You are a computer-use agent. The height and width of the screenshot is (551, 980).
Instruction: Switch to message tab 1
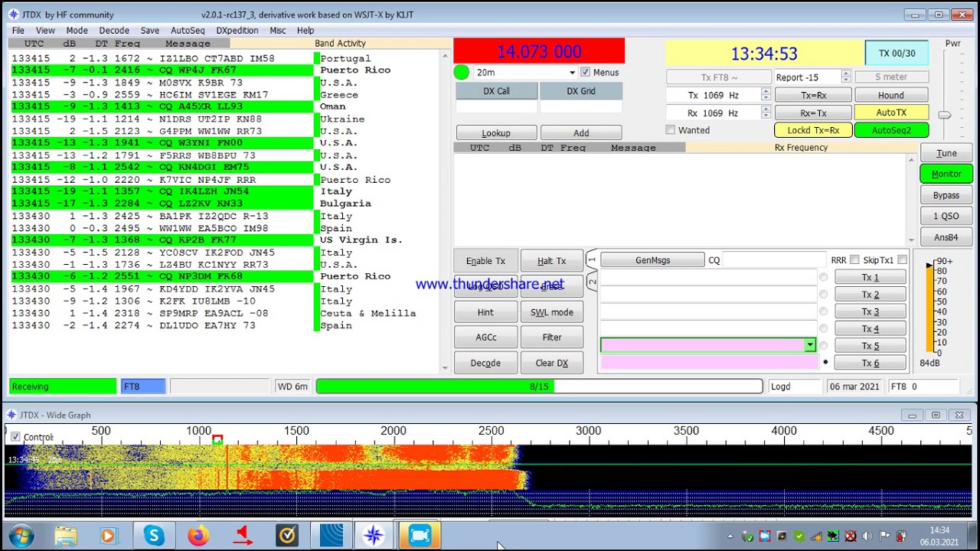click(x=591, y=260)
